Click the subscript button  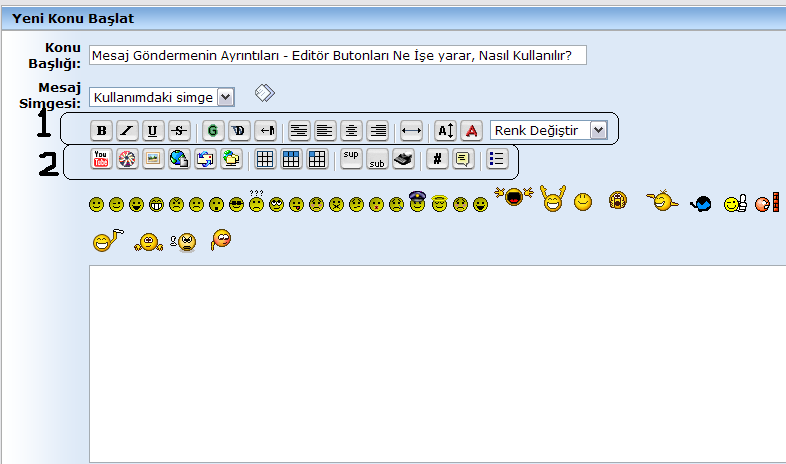coord(377,158)
